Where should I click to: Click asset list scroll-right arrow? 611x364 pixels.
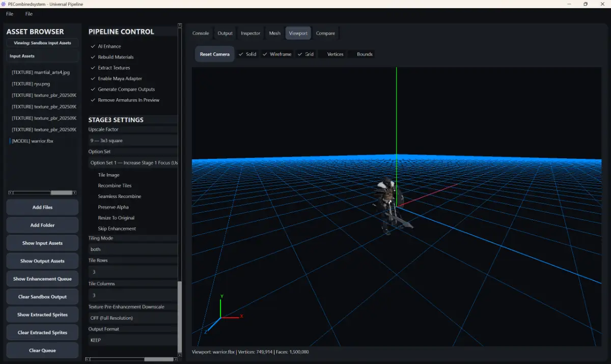click(x=74, y=192)
